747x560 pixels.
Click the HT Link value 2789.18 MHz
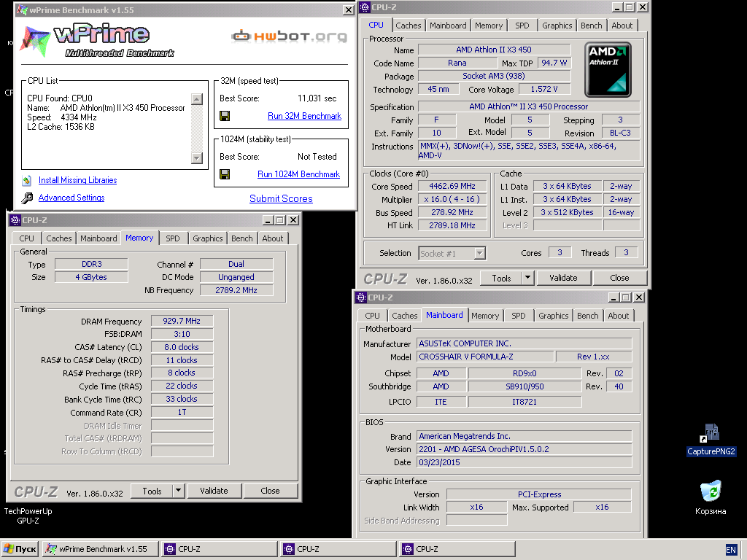coord(452,225)
